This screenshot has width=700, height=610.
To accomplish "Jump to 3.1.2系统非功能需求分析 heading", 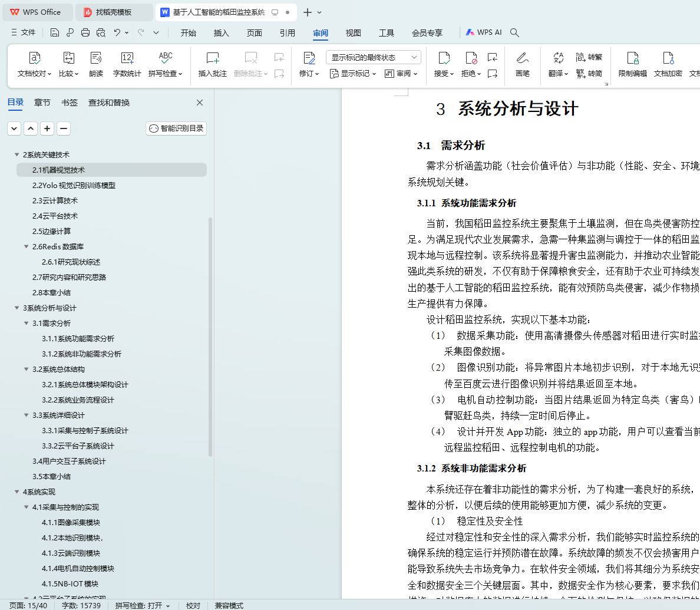I will pos(81,354).
